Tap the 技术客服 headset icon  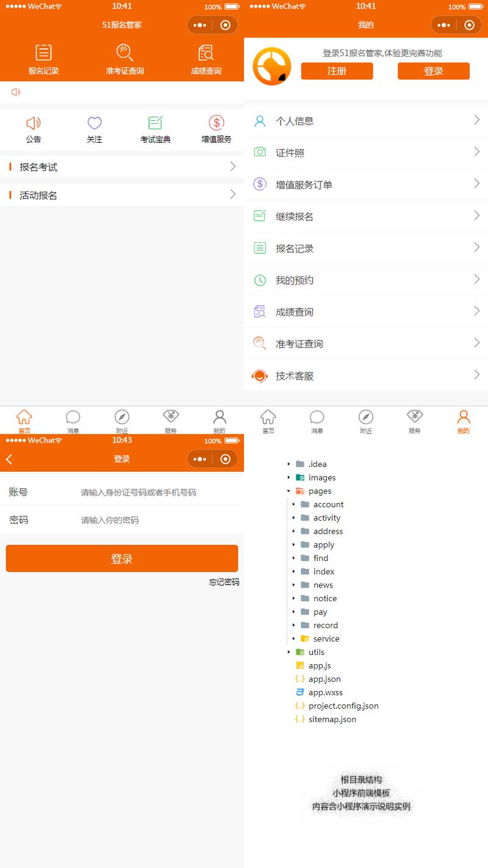coord(260,375)
